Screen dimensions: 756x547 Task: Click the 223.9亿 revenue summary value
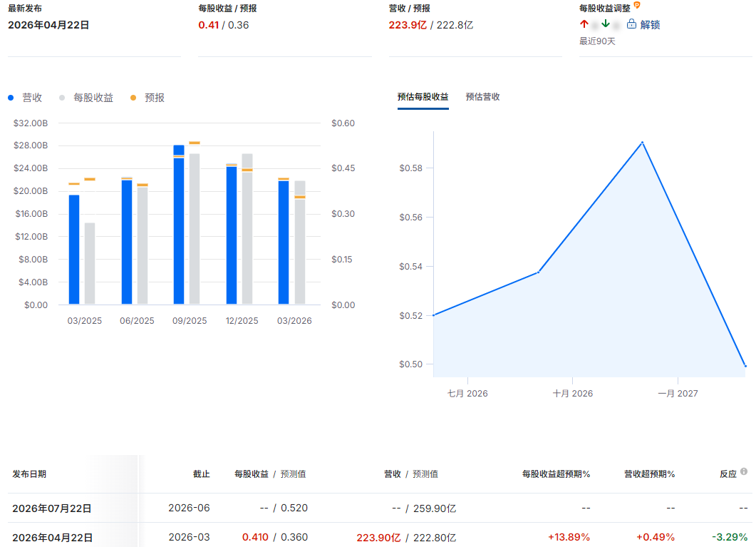pos(408,25)
